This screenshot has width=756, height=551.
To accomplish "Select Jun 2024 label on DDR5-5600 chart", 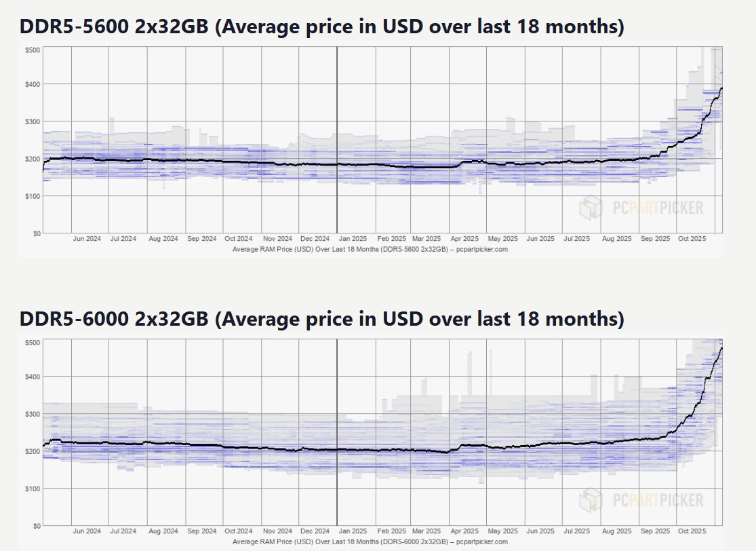I will coord(87,239).
